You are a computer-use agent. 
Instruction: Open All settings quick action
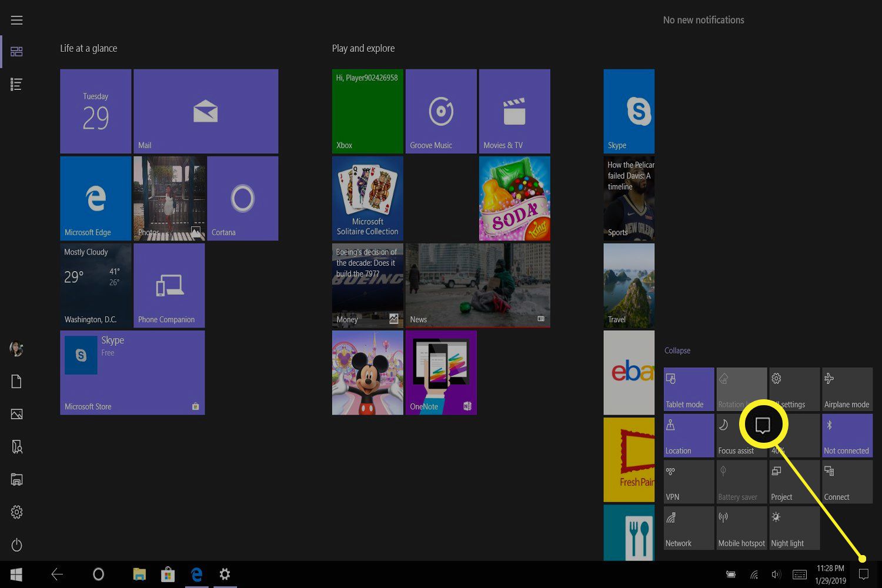794,389
